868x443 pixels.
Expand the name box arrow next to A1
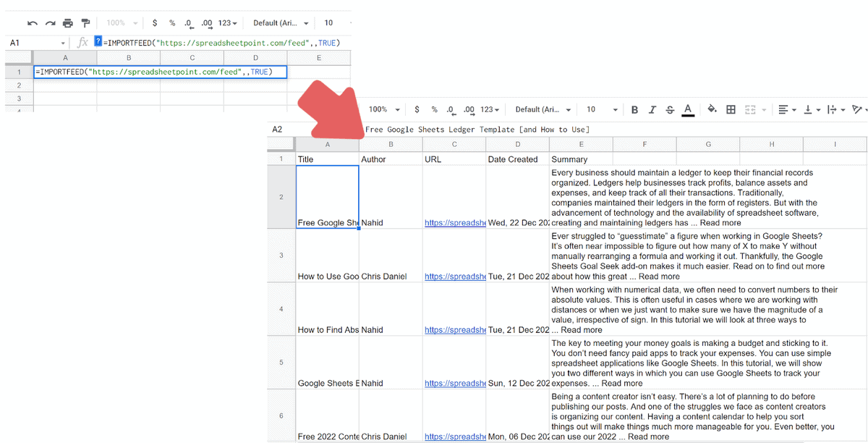click(63, 43)
